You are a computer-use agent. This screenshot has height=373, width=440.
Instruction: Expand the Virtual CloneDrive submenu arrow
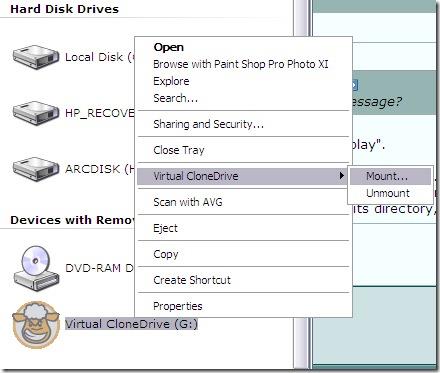341,175
